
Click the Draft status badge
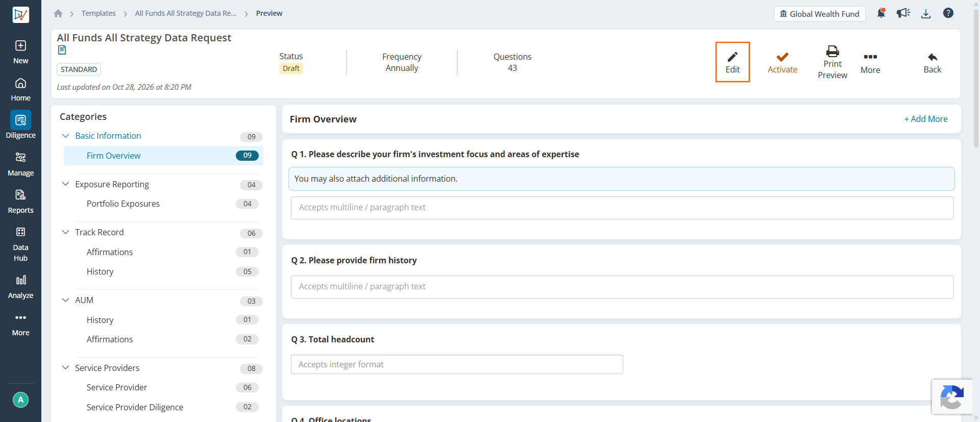point(291,68)
